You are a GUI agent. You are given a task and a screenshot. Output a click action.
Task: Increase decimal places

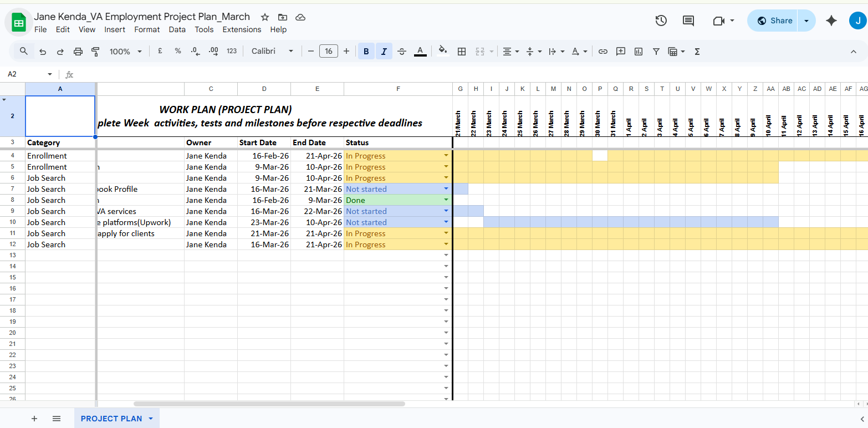213,51
